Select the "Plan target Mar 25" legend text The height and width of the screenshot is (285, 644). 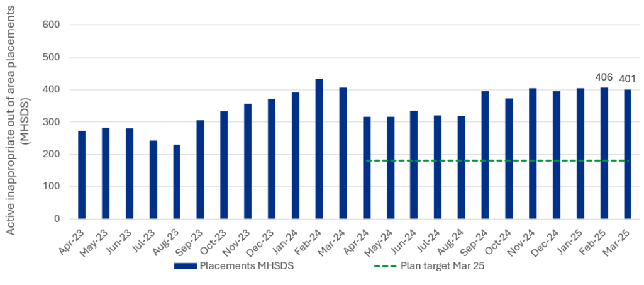[442, 265]
